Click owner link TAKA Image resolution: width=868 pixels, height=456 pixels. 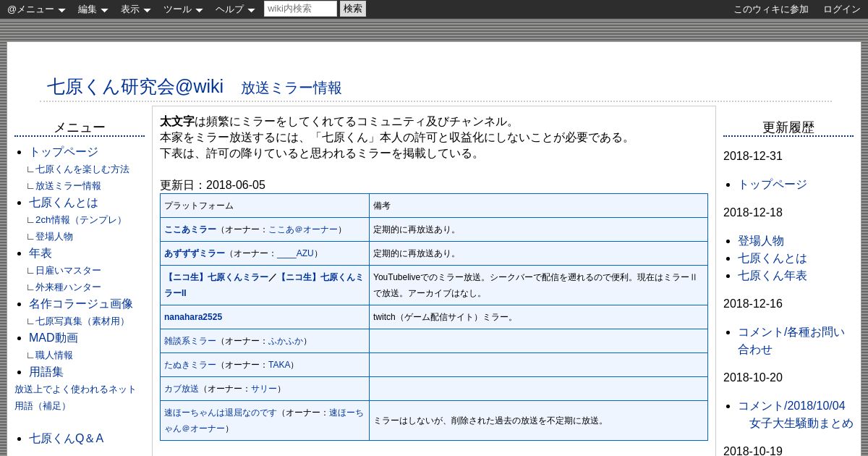[279, 365]
